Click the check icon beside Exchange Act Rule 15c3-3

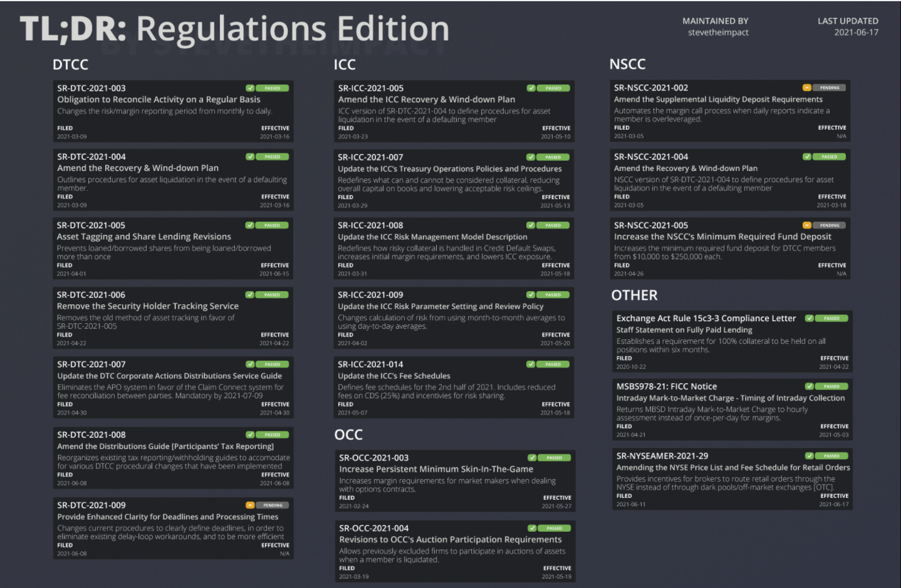810,318
